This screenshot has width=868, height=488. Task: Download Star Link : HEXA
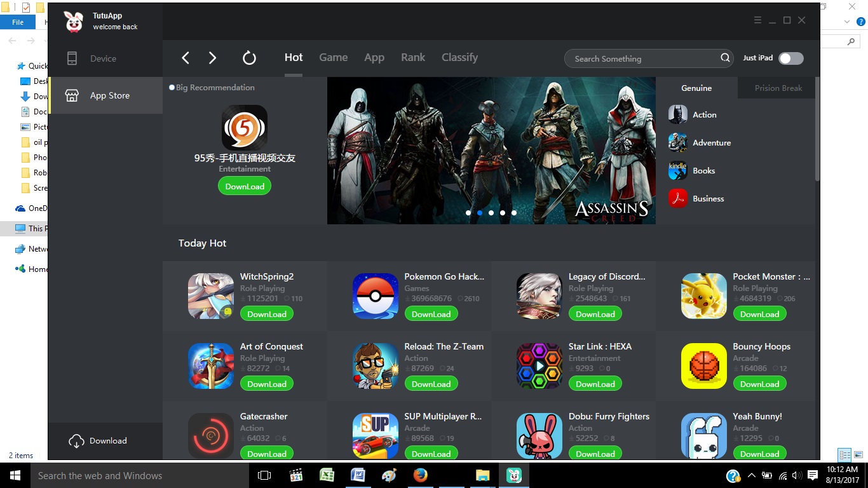coord(595,384)
